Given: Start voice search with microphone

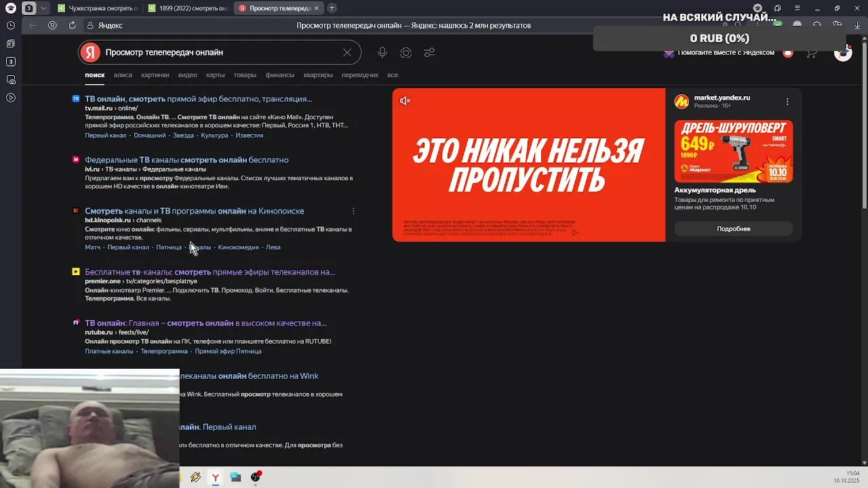Looking at the screenshot, I should pos(382,52).
